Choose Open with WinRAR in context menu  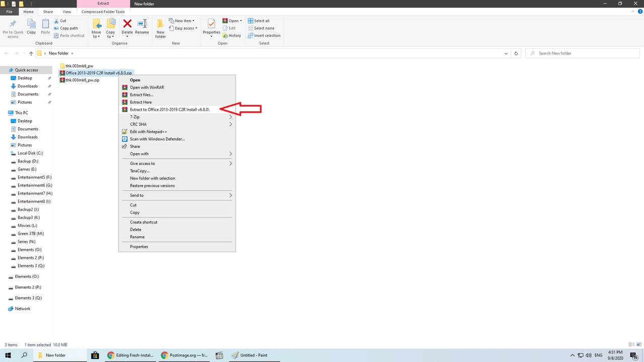click(177, 87)
